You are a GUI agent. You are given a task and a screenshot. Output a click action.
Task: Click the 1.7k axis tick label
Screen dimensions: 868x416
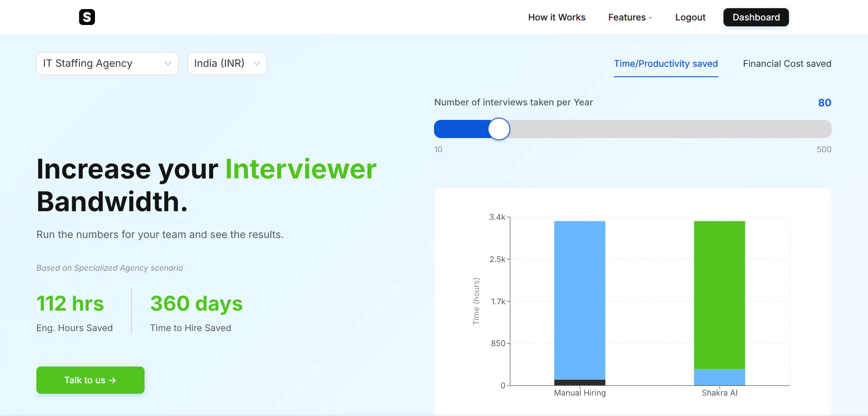(498, 302)
